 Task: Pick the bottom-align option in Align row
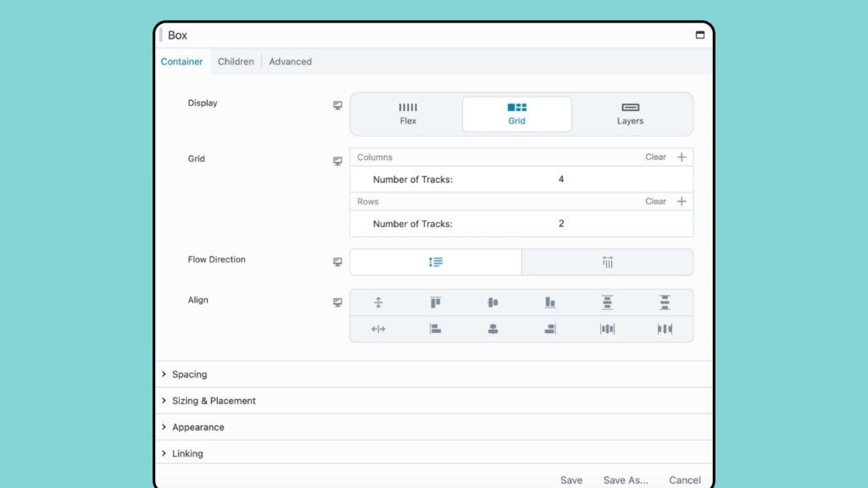[550, 302]
